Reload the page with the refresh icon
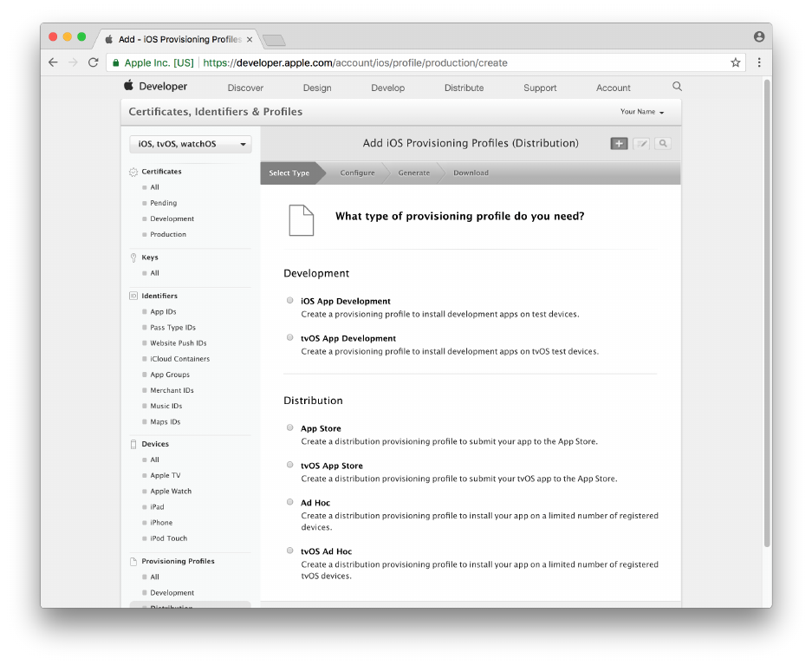 pyautogui.click(x=94, y=62)
